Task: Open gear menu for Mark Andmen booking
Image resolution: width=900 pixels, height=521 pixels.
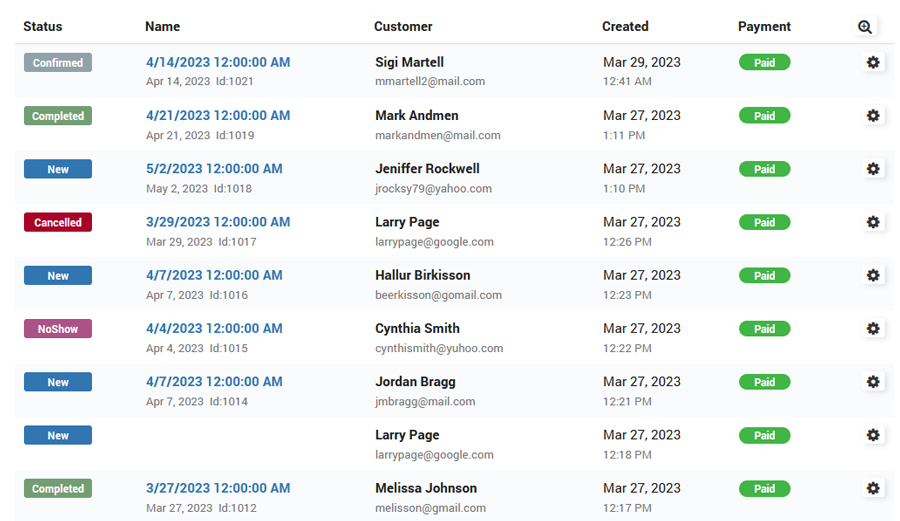Action: coord(873,116)
